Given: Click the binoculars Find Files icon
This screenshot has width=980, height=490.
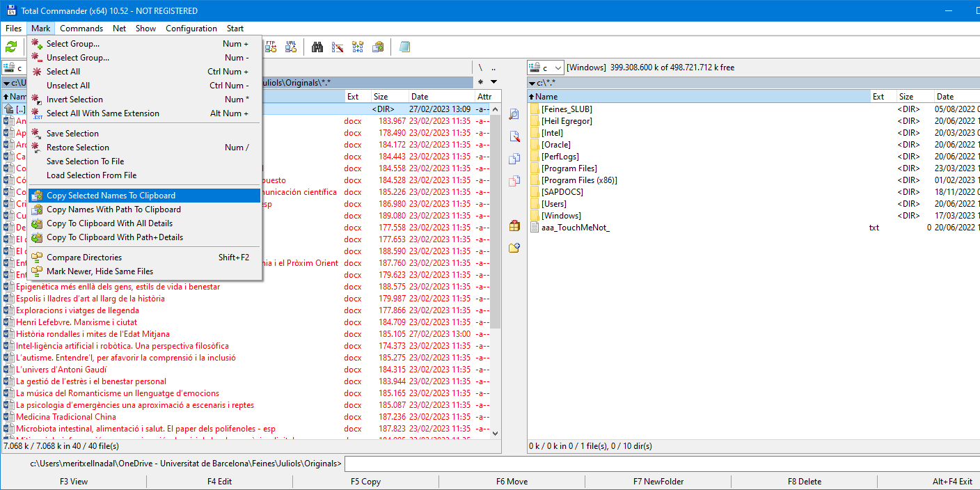Looking at the screenshot, I should pyautogui.click(x=317, y=47).
